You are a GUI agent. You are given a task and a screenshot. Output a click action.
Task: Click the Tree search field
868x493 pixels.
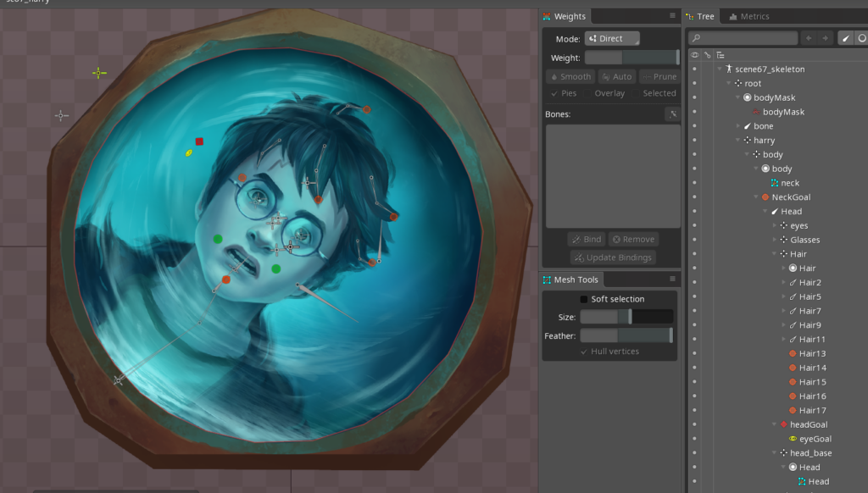[743, 38]
